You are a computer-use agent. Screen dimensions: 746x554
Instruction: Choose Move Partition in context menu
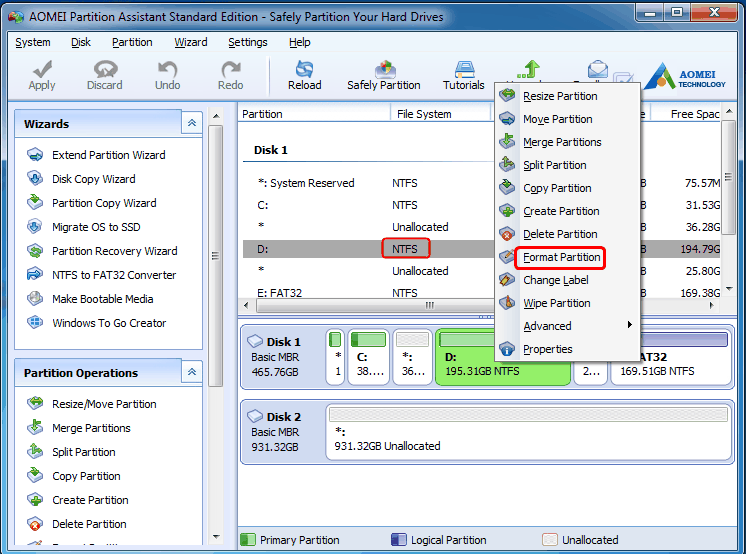click(567, 119)
